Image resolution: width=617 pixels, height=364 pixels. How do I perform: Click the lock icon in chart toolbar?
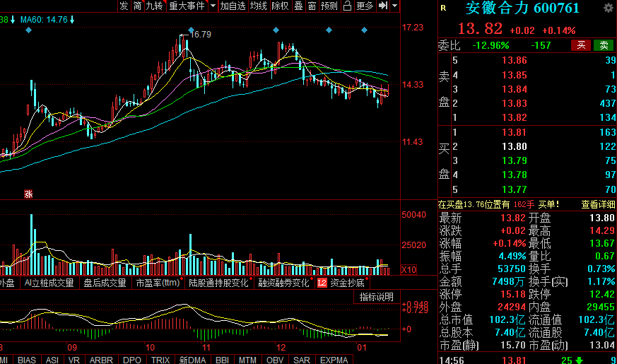point(346,6)
